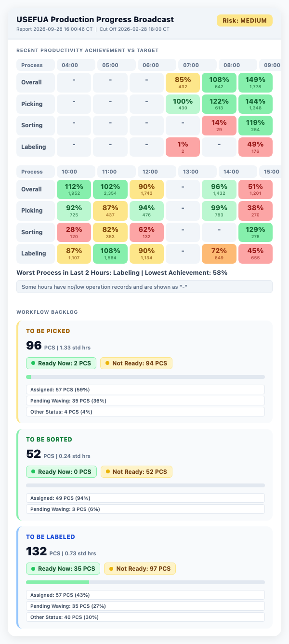The image size is (289, 644).
Task: Click the Overall 11:00 102% cell
Action: [110, 189]
